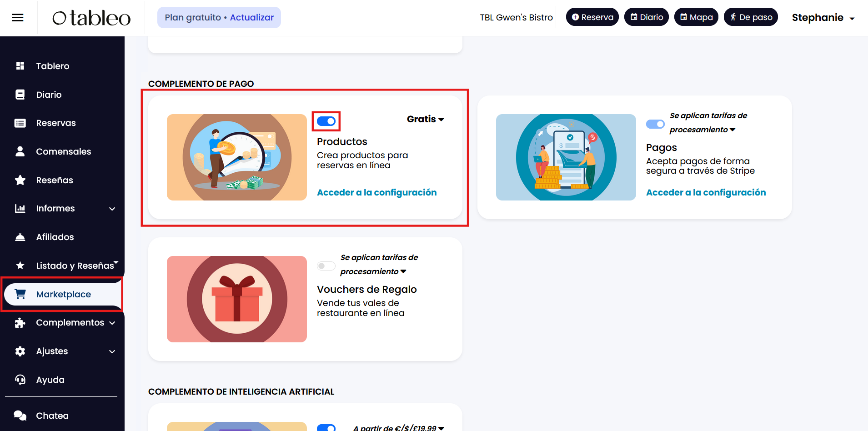Click the Complementos puzzle piece icon
Viewport: 868px width, 431px height.
pos(20,322)
